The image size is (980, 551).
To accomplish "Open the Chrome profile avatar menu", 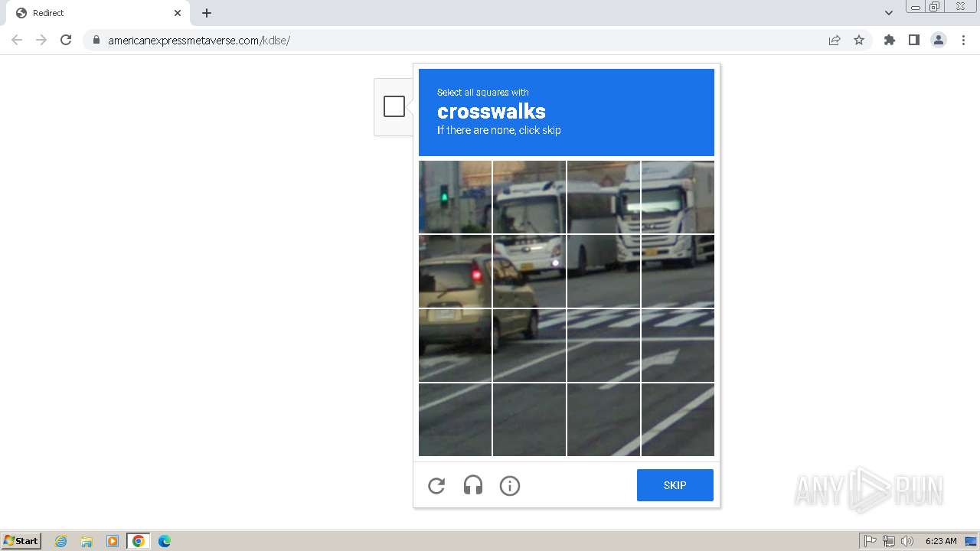I will click(x=939, y=40).
